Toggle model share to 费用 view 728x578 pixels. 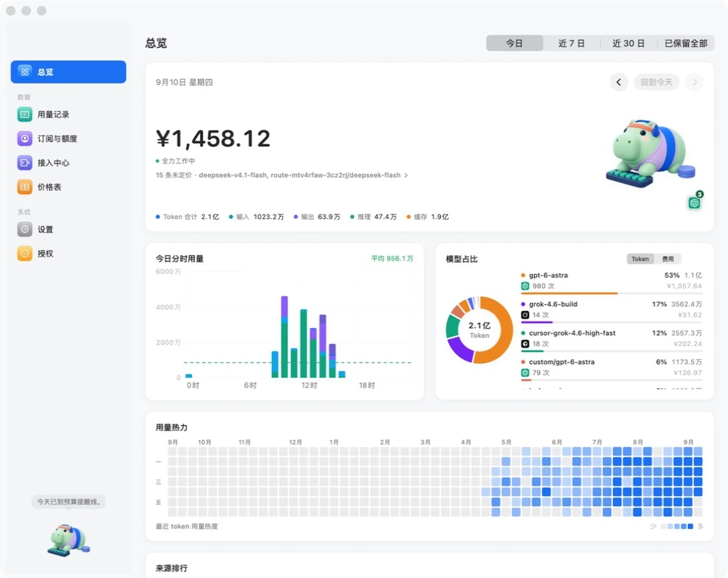(x=668, y=259)
